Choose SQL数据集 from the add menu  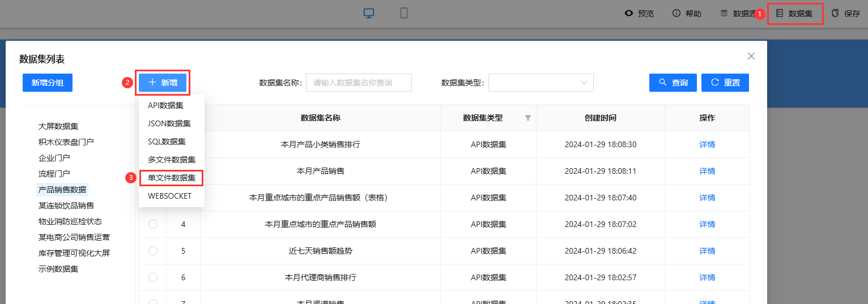[x=167, y=142]
